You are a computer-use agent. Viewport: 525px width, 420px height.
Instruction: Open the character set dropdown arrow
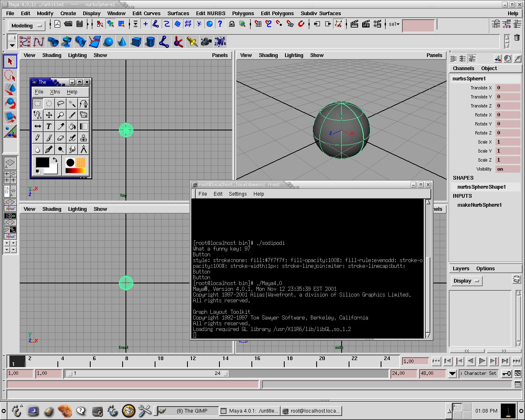point(452,373)
